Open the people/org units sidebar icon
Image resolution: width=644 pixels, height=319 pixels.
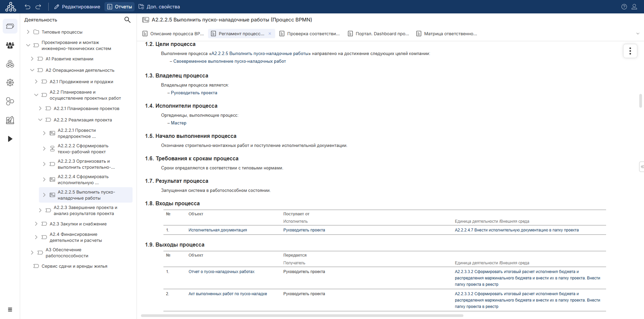click(10, 45)
